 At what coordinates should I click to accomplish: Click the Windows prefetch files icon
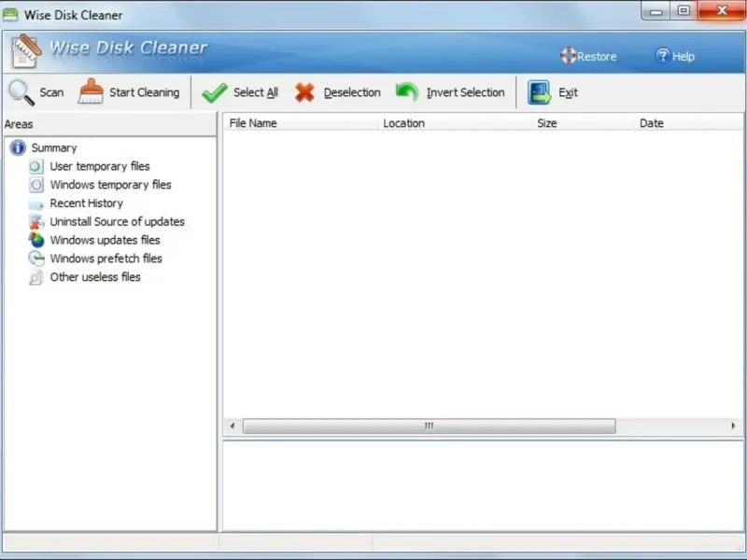35,259
